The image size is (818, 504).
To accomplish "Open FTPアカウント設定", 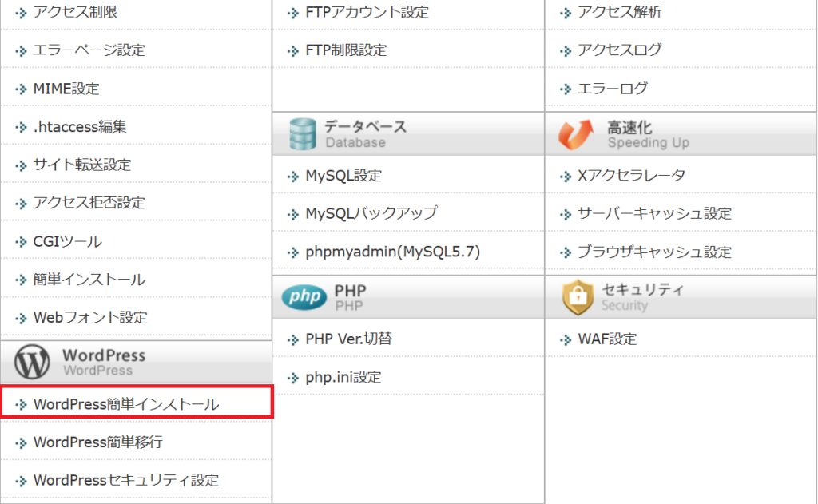I will click(367, 12).
